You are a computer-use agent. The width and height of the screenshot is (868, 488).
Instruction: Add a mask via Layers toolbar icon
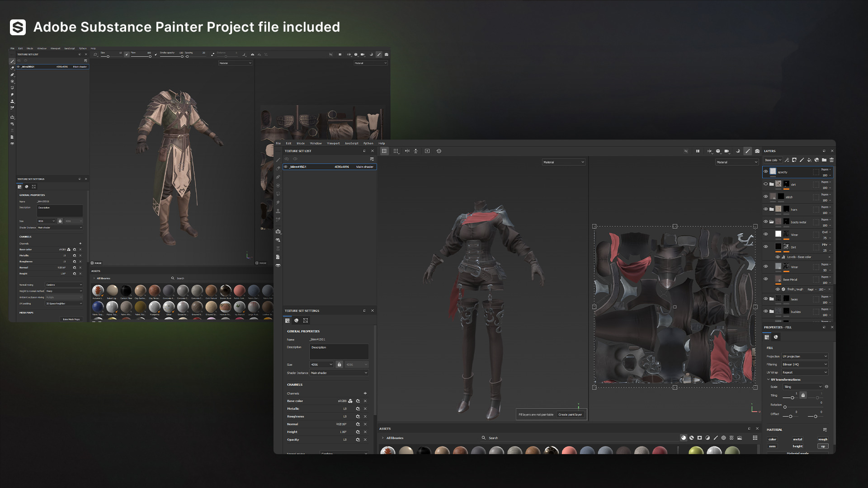click(x=794, y=160)
